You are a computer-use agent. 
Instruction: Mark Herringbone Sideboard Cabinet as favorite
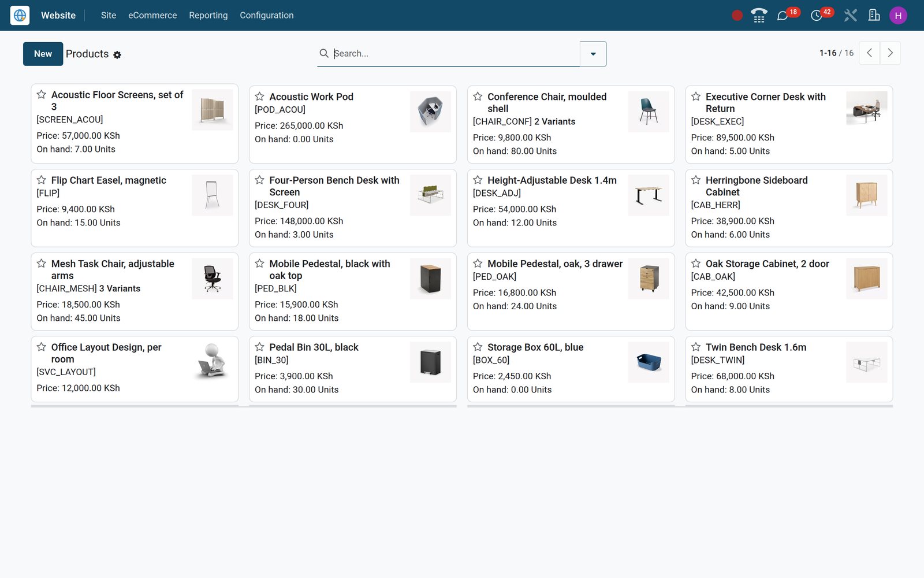tap(696, 180)
